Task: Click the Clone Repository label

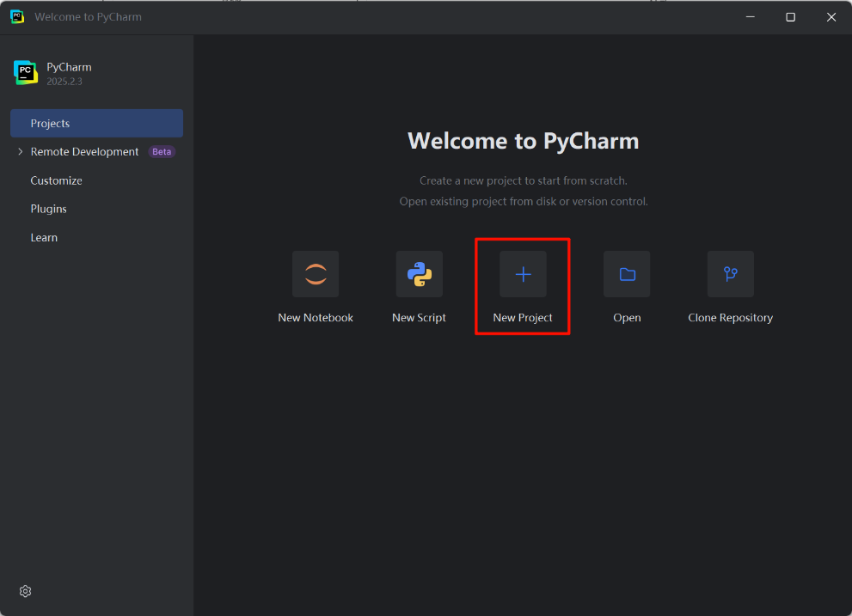Action: pyautogui.click(x=730, y=318)
